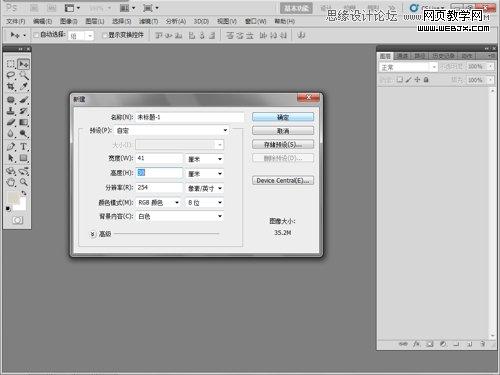
Task: Select the Spot Healing Brush tool
Action: (11, 100)
